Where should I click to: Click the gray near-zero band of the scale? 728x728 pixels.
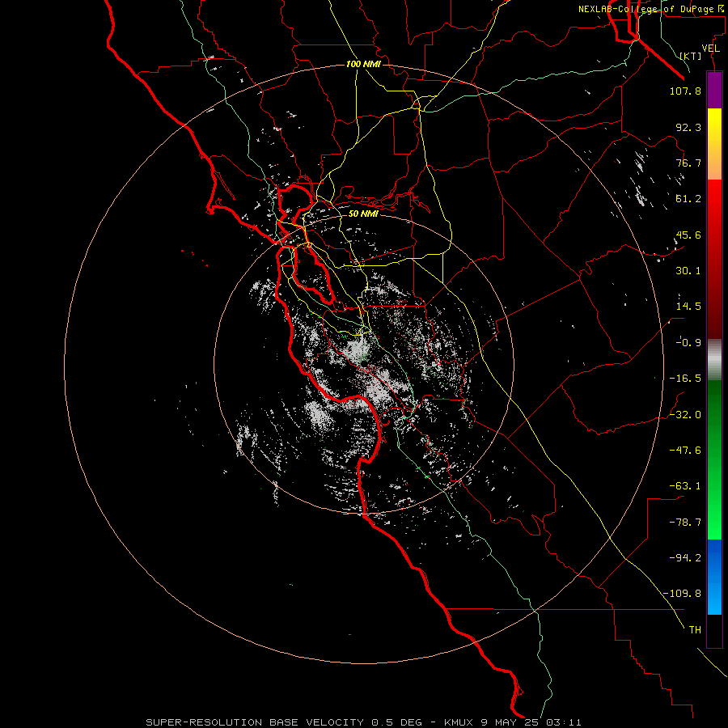point(714,360)
